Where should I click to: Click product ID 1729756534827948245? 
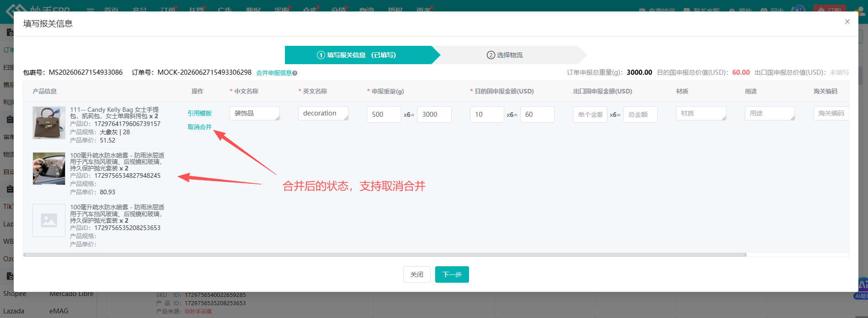coord(127,175)
